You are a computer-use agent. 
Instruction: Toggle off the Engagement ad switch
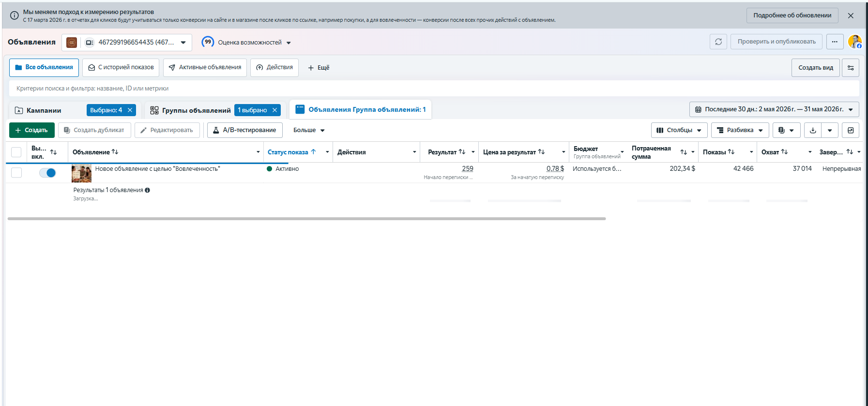[47, 173]
